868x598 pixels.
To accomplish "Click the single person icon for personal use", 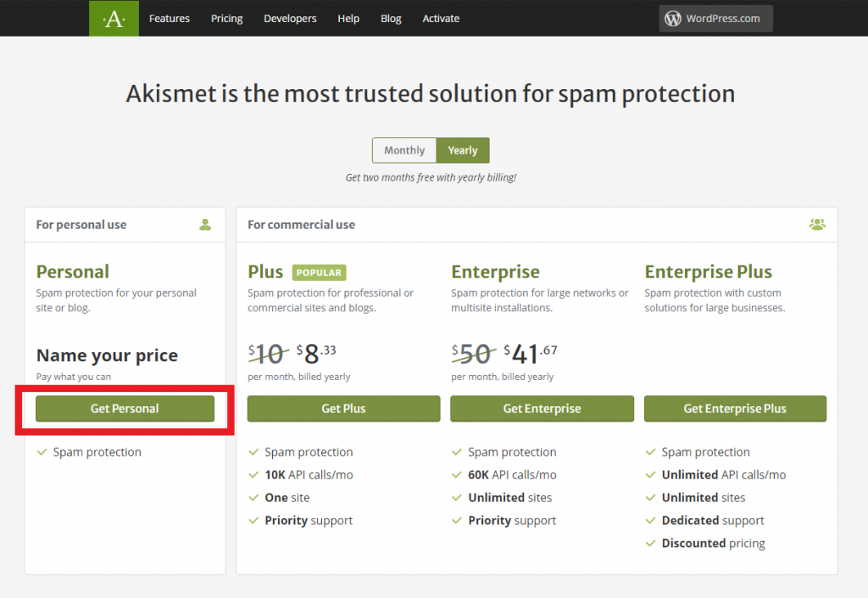I will (205, 224).
